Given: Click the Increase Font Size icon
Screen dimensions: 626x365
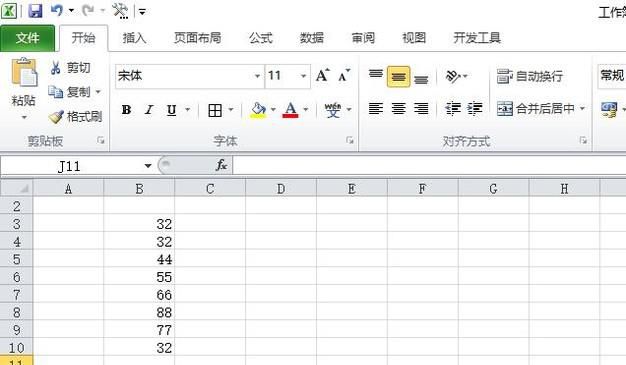Looking at the screenshot, I should point(323,75).
